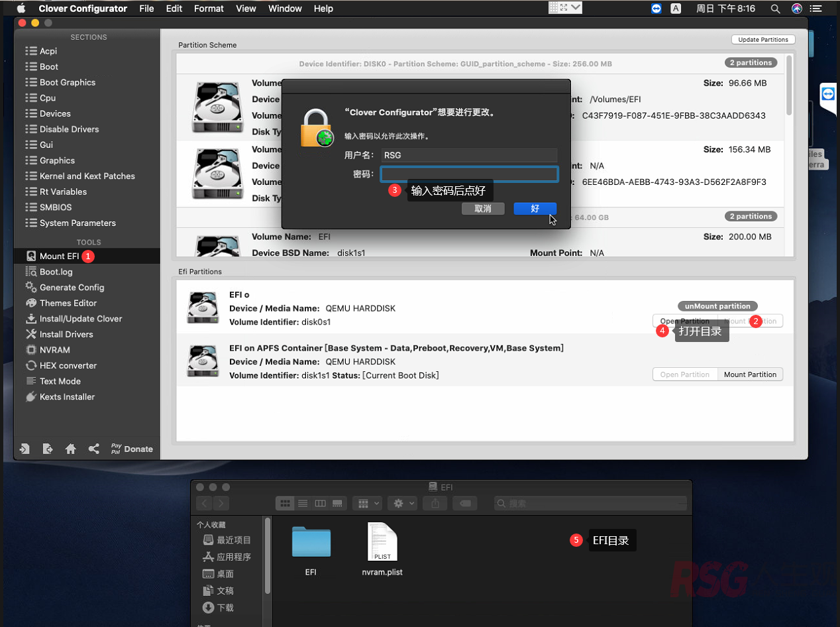Click the export configuration icon in sidebar footer
The image size is (840, 627).
48,449
